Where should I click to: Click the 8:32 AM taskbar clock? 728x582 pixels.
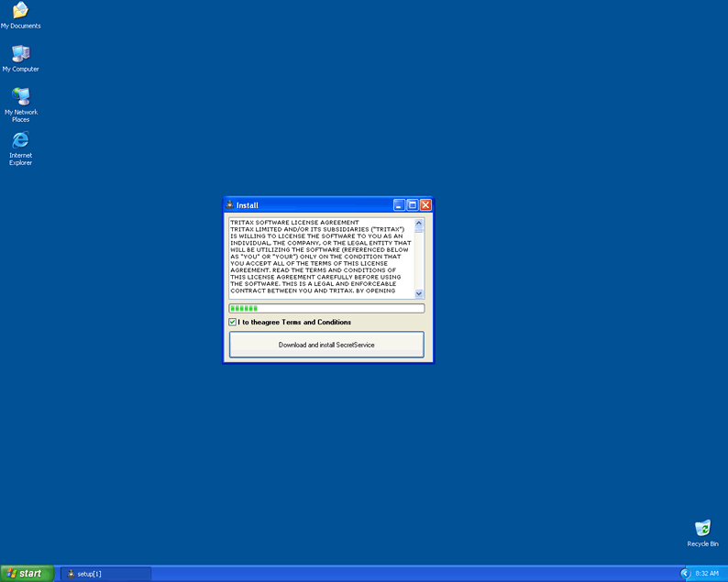(707, 574)
